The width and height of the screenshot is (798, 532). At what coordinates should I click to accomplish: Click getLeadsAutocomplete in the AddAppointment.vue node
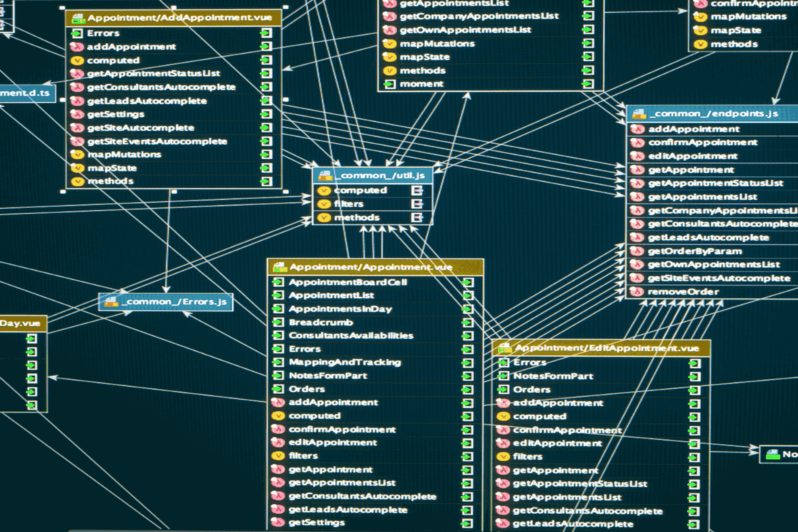pos(147,101)
